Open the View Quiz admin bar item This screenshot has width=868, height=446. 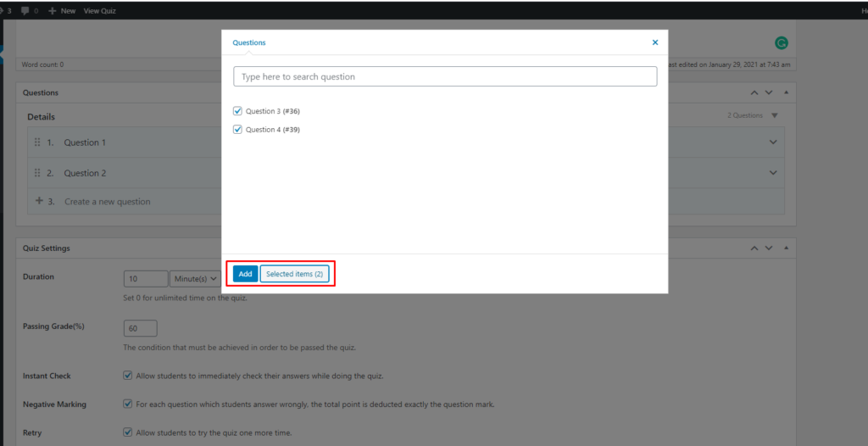tap(100, 11)
